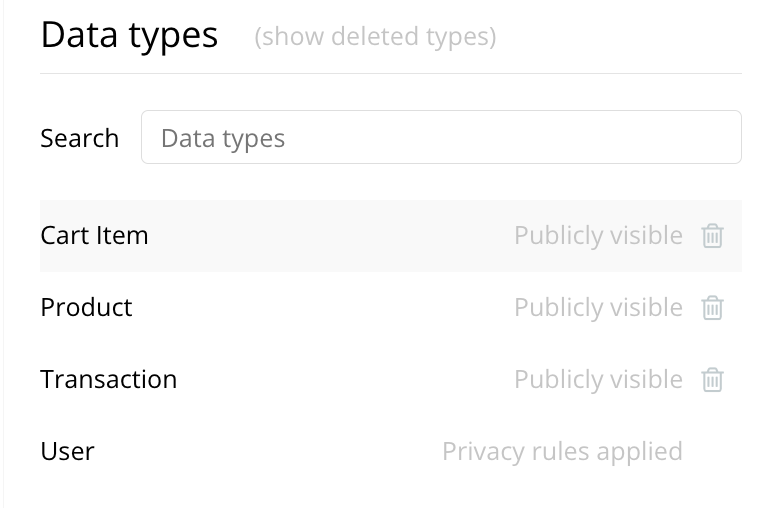The image size is (764, 508).
Task: Delete the Cart Item data type
Action: (712, 236)
